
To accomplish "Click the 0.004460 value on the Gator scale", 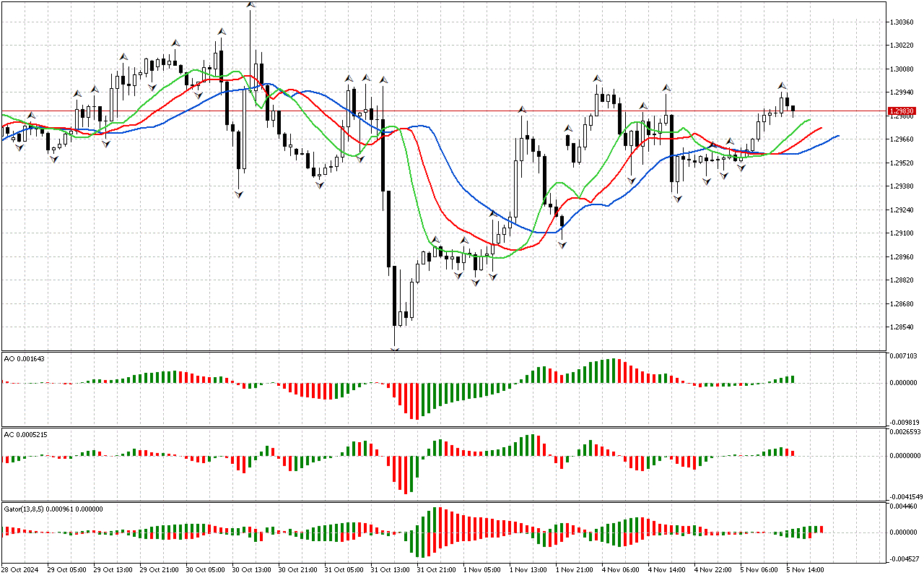I will pyautogui.click(x=905, y=506).
